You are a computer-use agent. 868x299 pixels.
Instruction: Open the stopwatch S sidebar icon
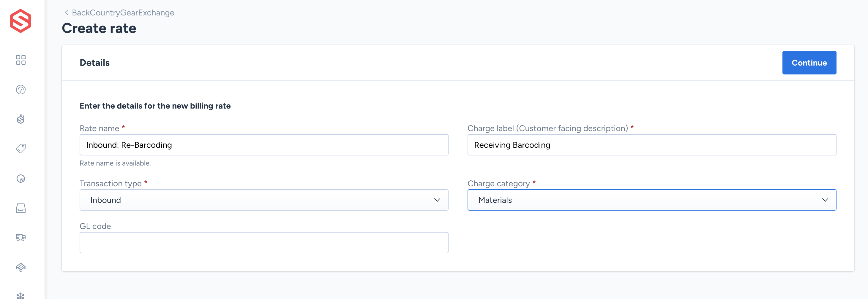(20, 119)
